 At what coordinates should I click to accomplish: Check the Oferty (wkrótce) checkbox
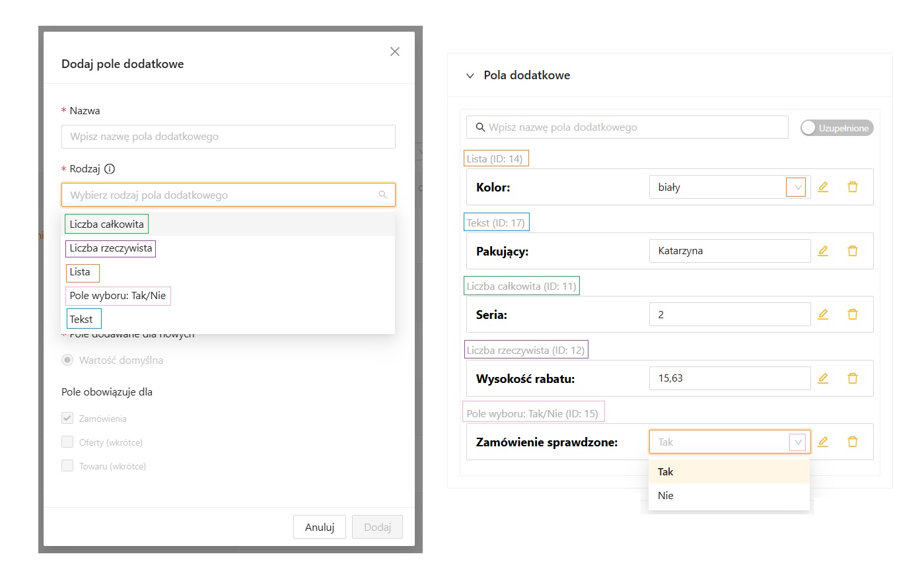67,442
